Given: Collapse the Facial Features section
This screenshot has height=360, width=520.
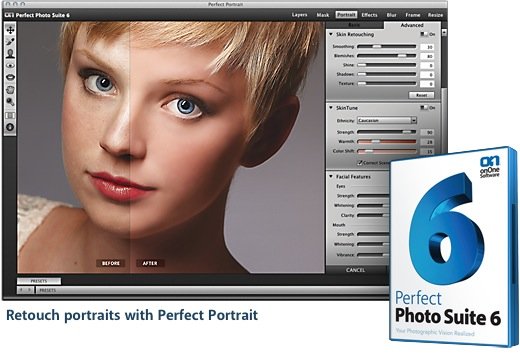Looking at the screenshot, I should point(331,176).
